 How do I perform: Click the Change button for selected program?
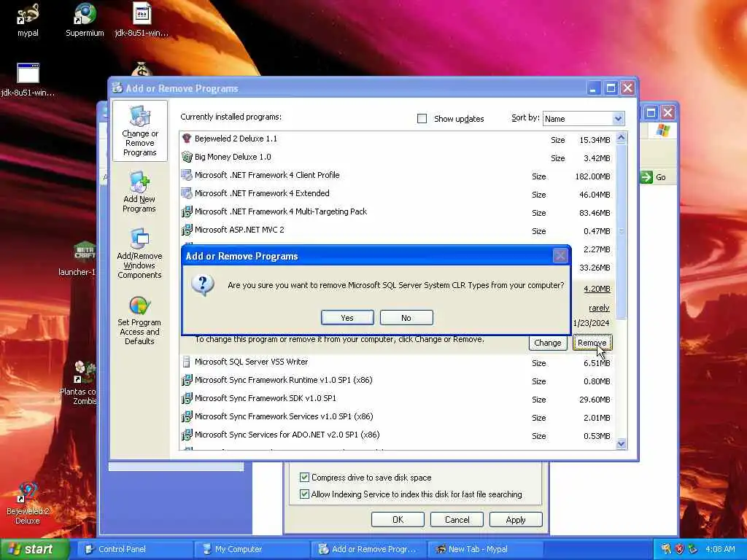pyautogui.click(x=547, y=343)
